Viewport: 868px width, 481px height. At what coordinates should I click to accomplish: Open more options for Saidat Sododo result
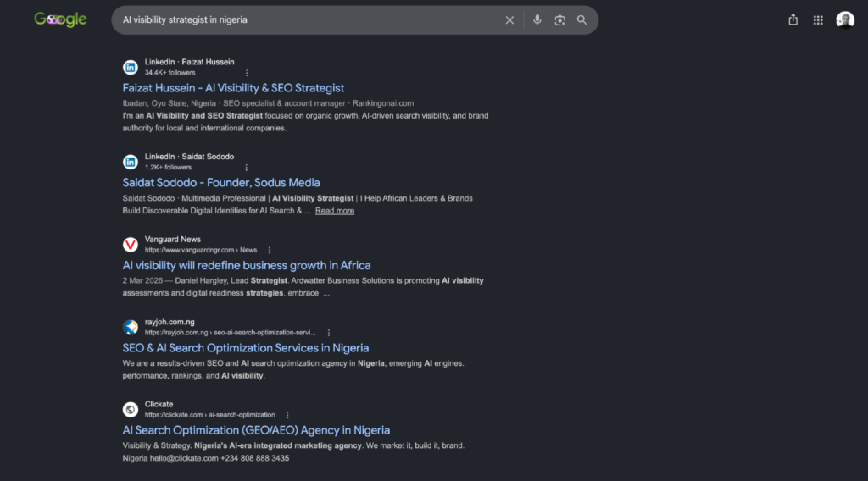[247, 168]
